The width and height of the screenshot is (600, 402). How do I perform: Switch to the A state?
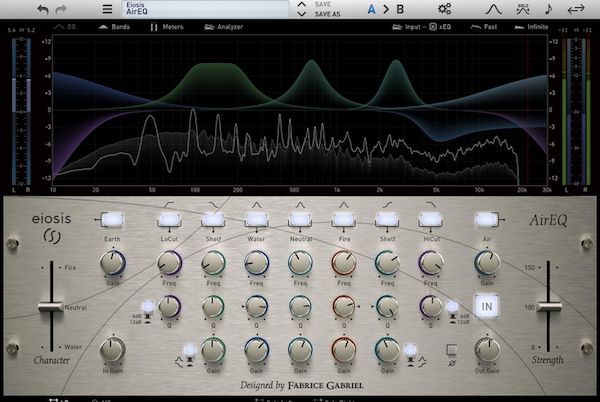(371, 9)
